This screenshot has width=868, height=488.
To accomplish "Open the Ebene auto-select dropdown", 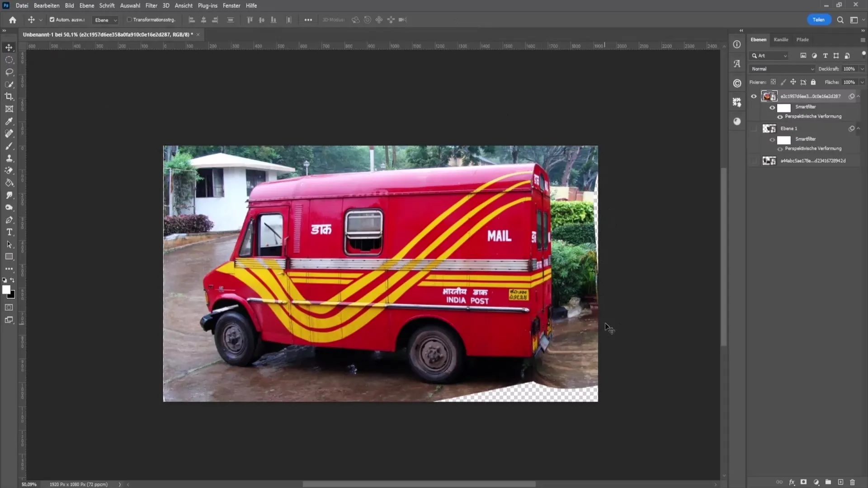I will coord(105,20).
